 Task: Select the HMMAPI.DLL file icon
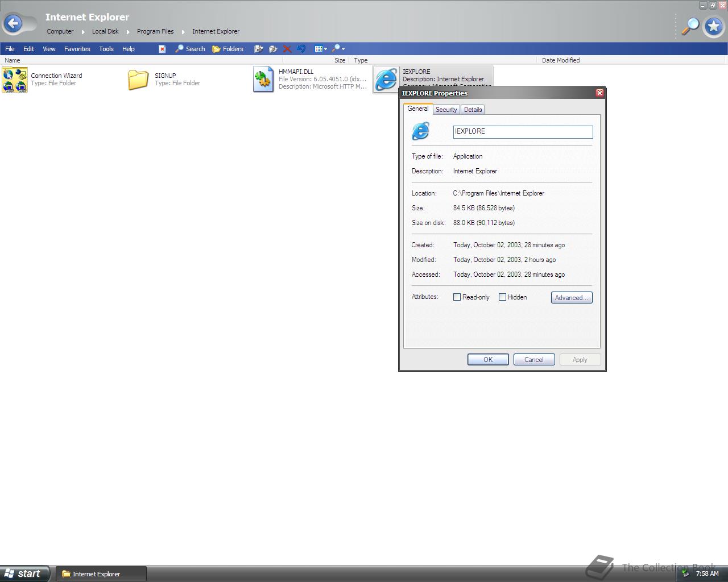tap(263, 80)
